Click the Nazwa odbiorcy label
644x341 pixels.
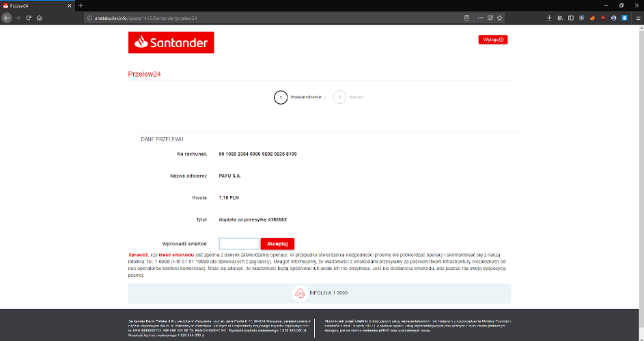click(x=188, y=176)
